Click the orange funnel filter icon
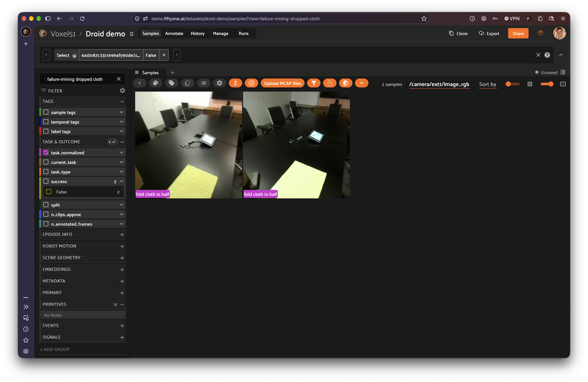This screenshot has width=588, height=382. coord(314,83)
